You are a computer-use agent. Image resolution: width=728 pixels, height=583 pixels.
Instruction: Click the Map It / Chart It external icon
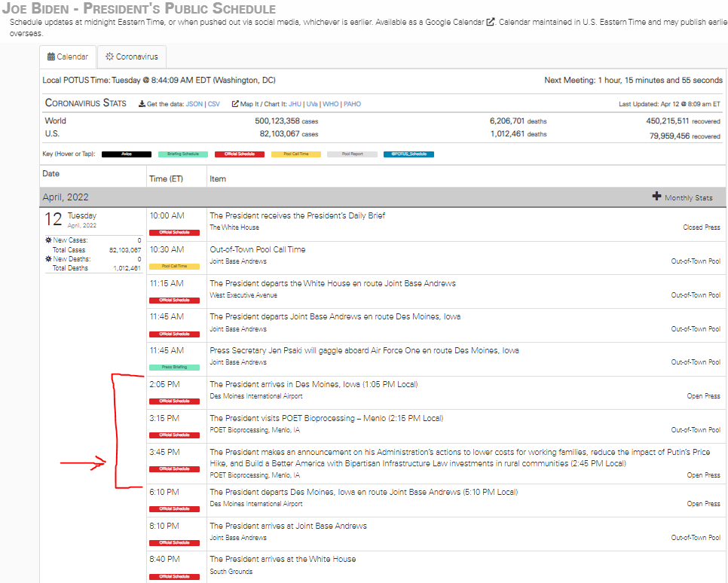[235, 104]
